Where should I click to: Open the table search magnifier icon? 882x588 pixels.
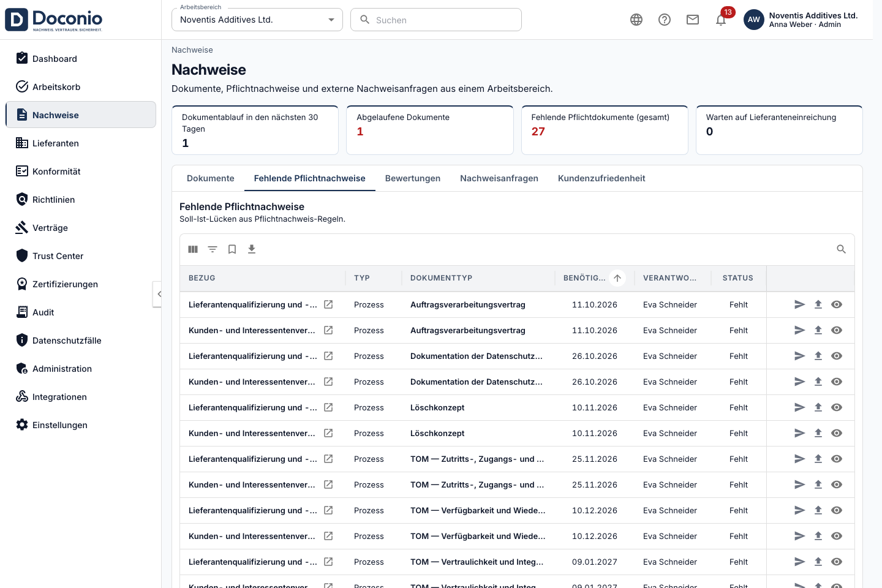point(841,249)
